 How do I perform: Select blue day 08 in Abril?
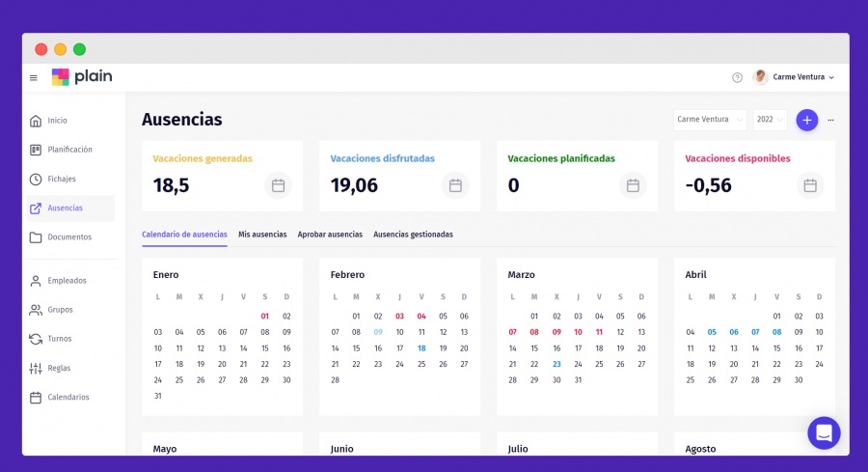776,332
